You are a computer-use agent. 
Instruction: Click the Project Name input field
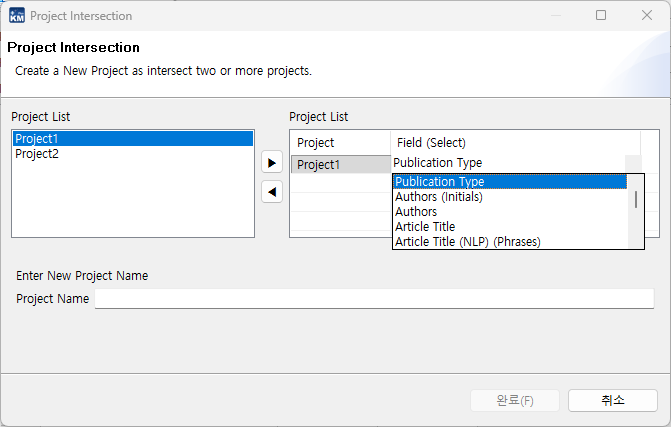tap(374, 299)
